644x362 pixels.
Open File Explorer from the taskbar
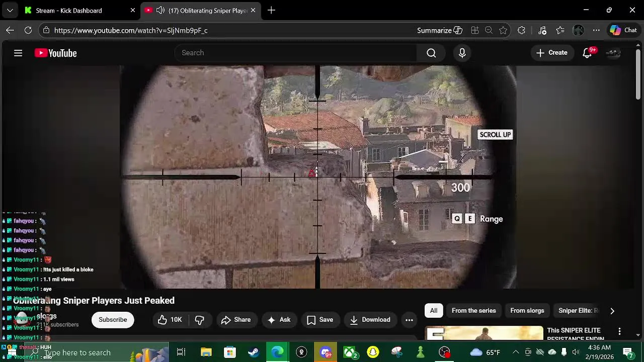click(x=206, y=352)
